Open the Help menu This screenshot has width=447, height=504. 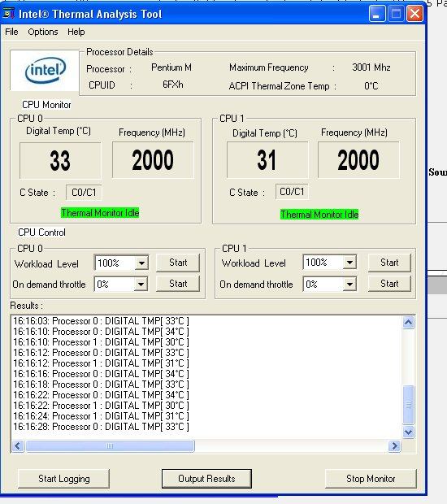[x=76, y=32]
